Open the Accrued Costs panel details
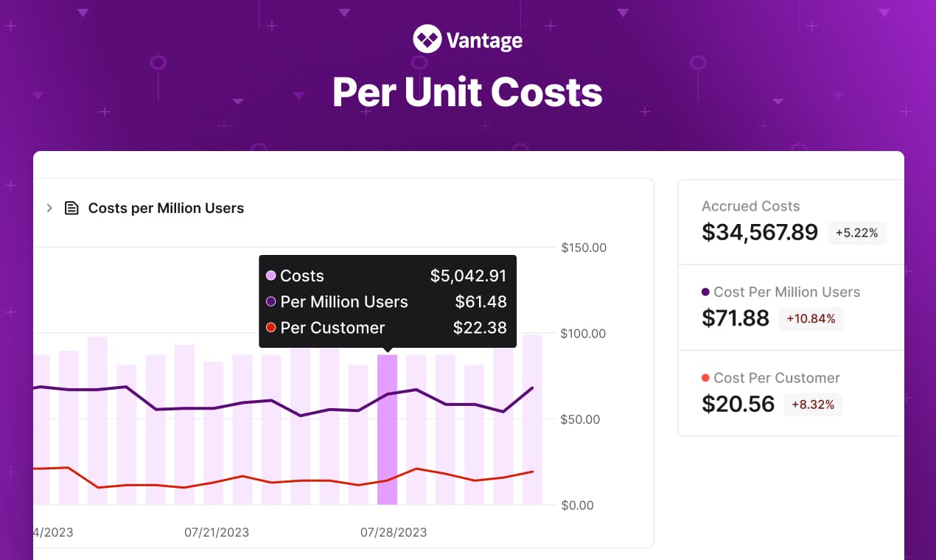Viewport: 936px width, 560px height. [x=750, y=206]
